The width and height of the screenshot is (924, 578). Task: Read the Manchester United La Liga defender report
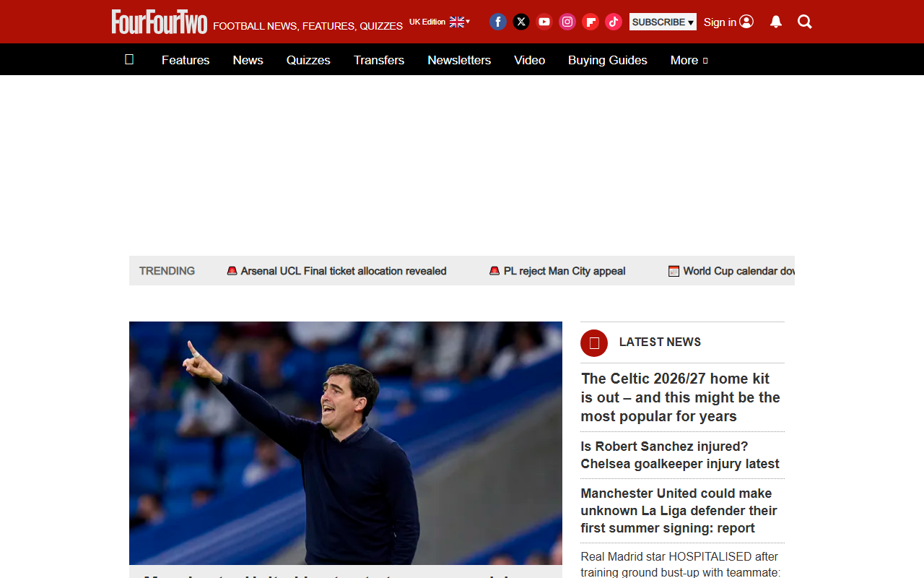tap(679, 511)
